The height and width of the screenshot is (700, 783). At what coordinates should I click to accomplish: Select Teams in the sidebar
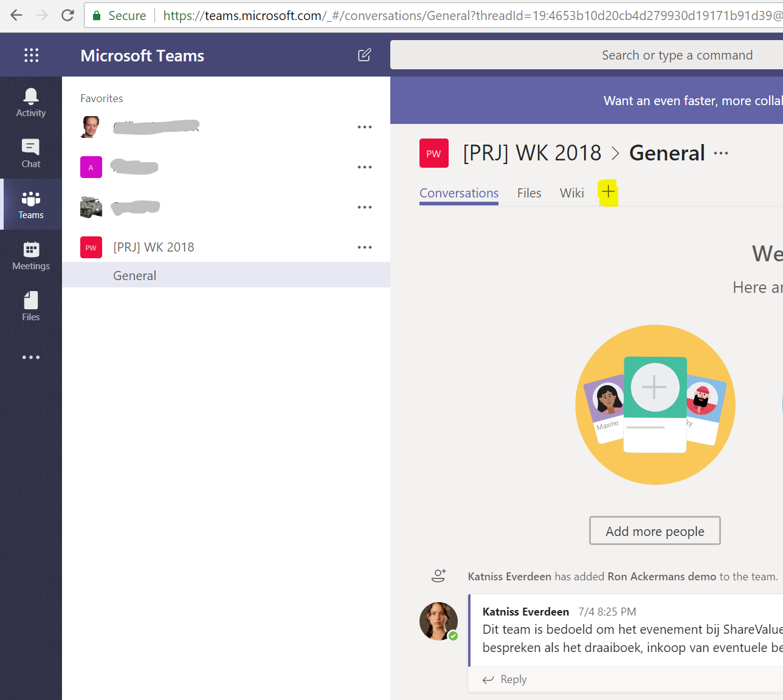point(31,204)
